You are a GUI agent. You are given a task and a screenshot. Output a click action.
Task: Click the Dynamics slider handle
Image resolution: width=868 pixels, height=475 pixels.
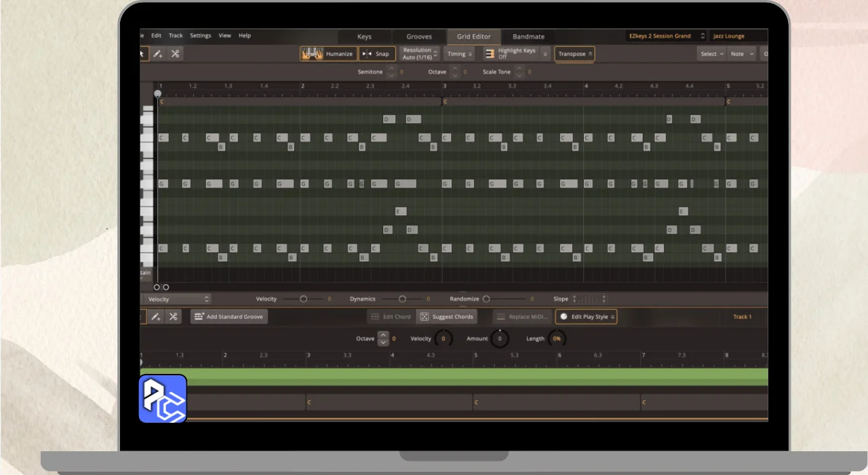click(x=402, y=299)
